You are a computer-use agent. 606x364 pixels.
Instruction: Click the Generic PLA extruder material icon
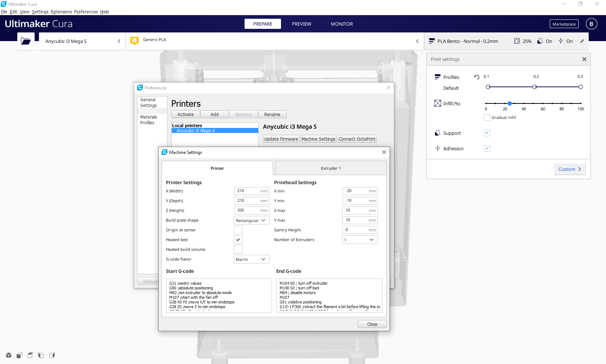tap(135, 41)
